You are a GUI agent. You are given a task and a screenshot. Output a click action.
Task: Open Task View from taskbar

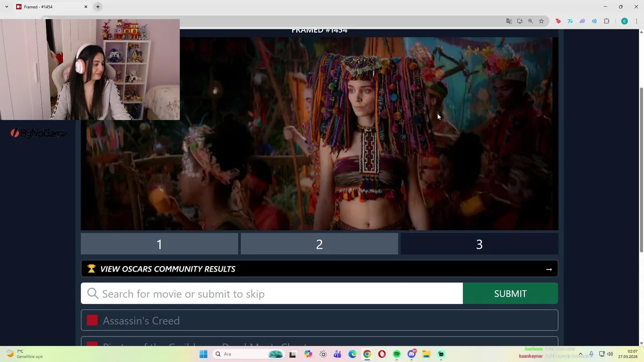click(x=293, y=354)
